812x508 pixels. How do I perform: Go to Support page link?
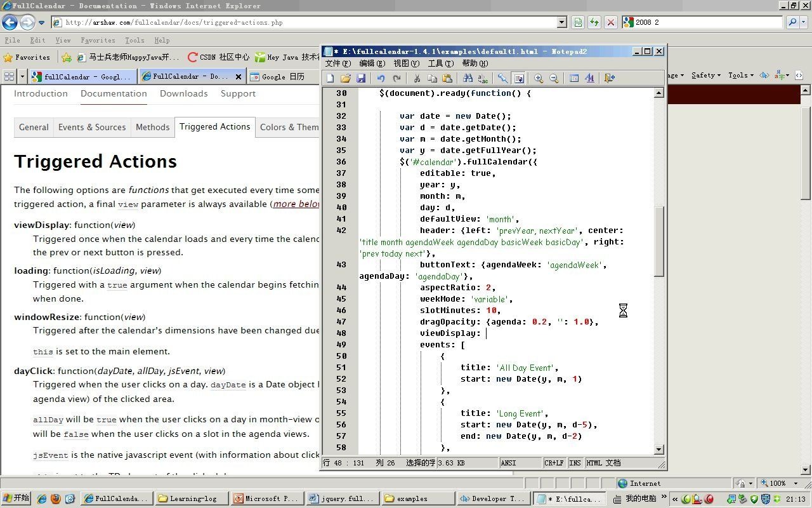pyautogui.click(x=238, y=93)
